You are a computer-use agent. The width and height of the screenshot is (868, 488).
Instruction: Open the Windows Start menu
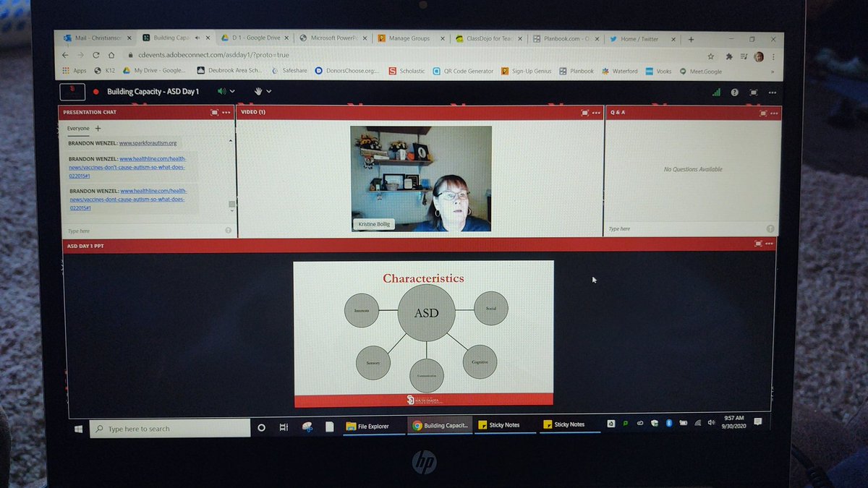(x=78, y=428)
